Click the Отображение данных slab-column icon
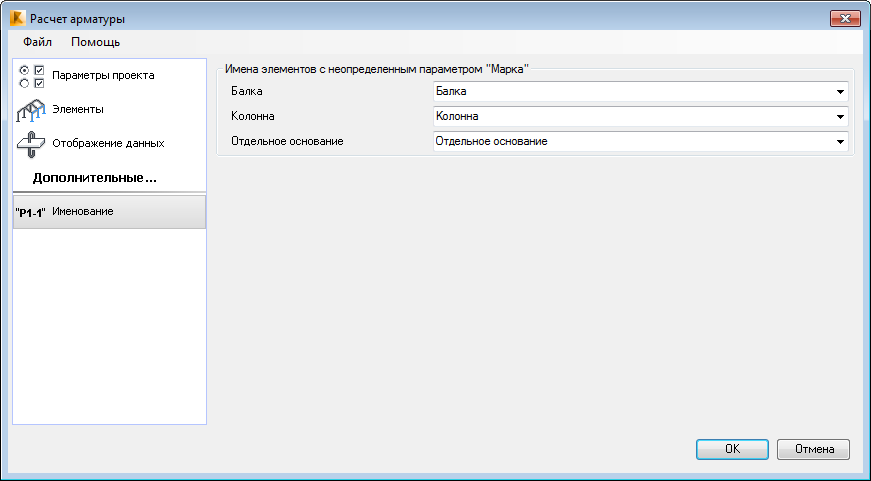Image resolution: width=871 pixels, height=481 pixels. 31,144
